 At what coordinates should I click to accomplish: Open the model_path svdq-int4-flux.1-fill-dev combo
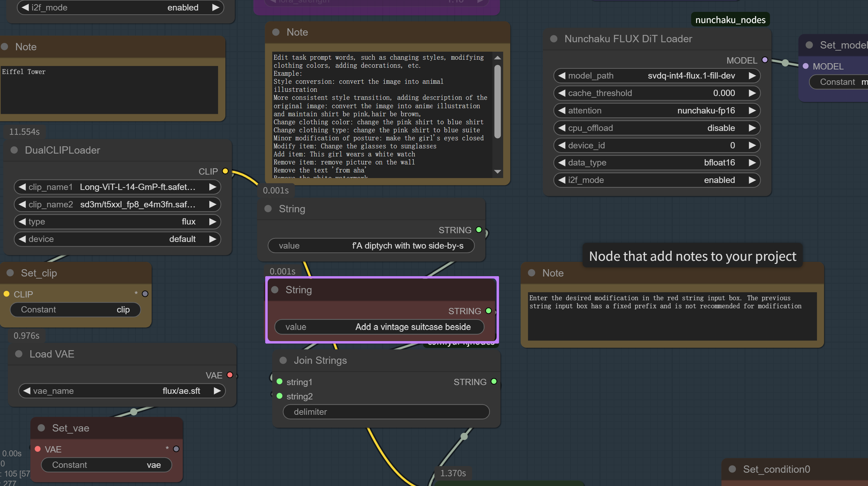pos(657,76)
